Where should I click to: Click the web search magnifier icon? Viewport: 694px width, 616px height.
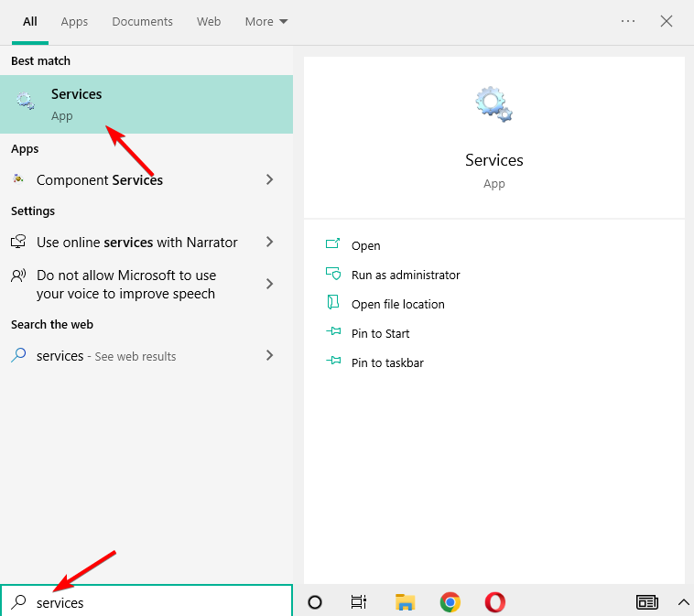point(18,355)
